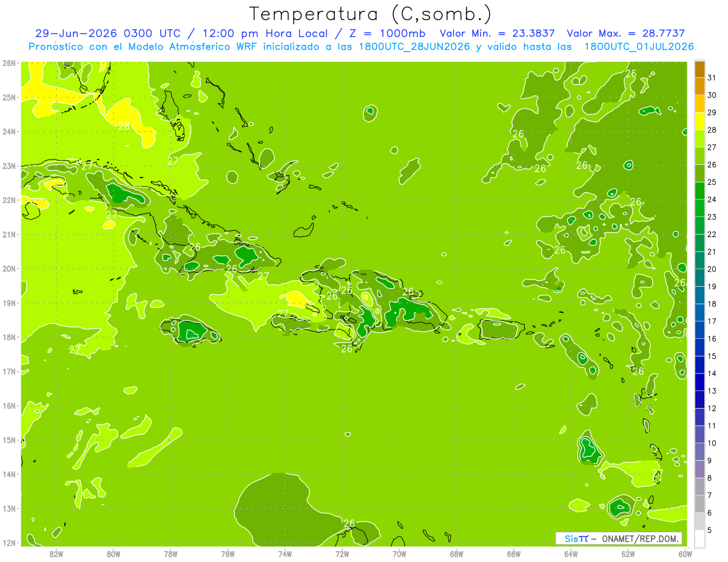Click the latitude axis label "18N"
728x562 pixels.
8,337
